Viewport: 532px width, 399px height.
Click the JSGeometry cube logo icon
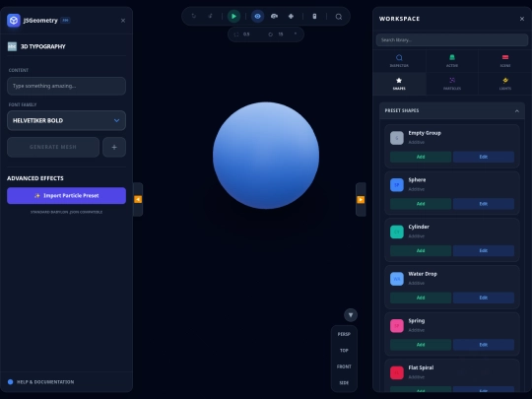pyautogui.click(x=14, y=21)
